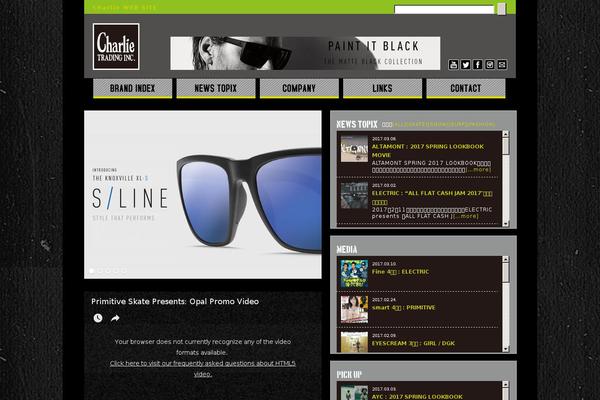Screen dimensions: 600x400
Task: Open the NEWS TOPIX menu item
Action: [x=216, y=88]
